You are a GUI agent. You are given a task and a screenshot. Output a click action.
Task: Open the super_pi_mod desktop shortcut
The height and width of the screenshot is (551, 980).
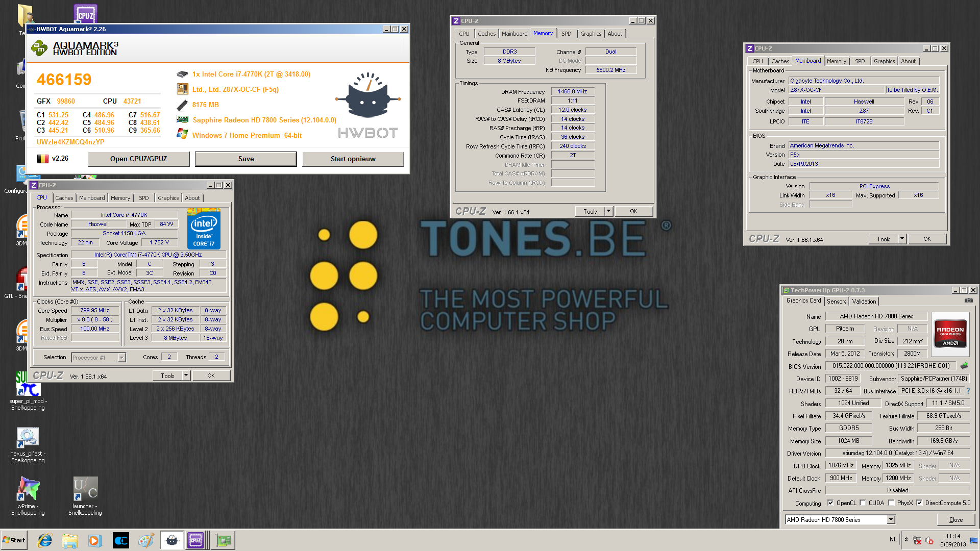pos(28,391)
